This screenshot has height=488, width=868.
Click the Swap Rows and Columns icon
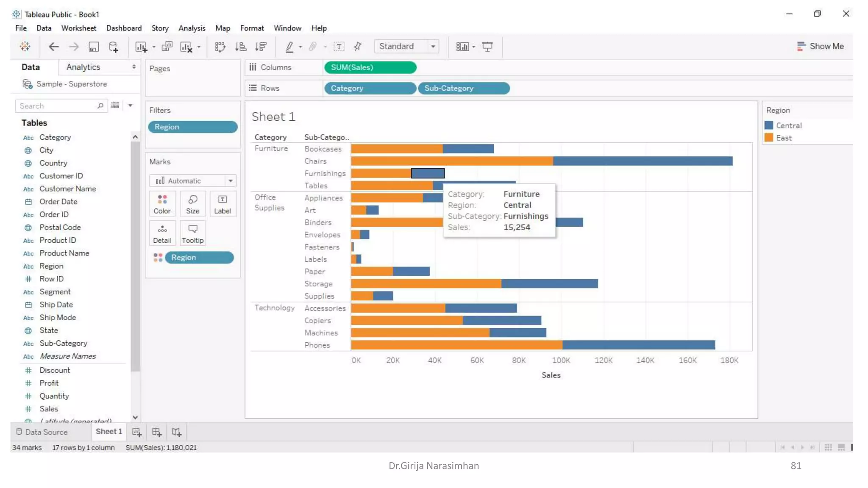click(x=220, y=47)
